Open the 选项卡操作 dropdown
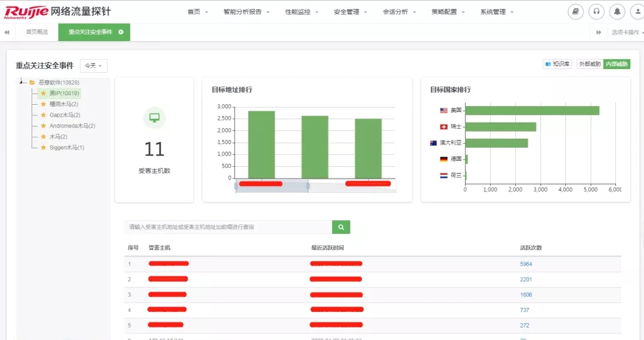 626,32
